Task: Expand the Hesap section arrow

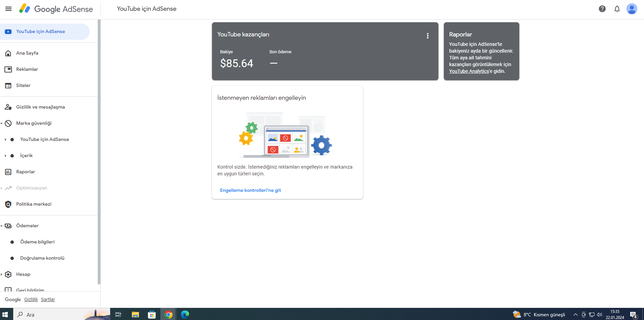Action: (2, 274)
